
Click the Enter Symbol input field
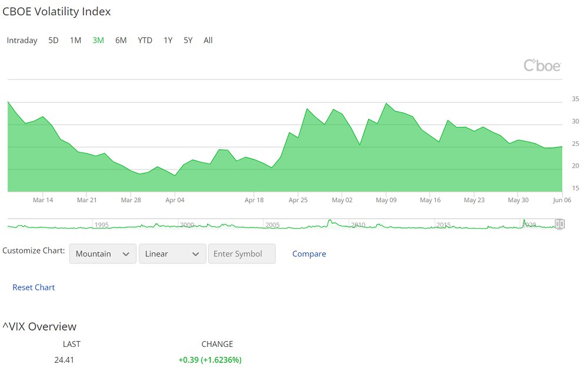coord(242,253)
